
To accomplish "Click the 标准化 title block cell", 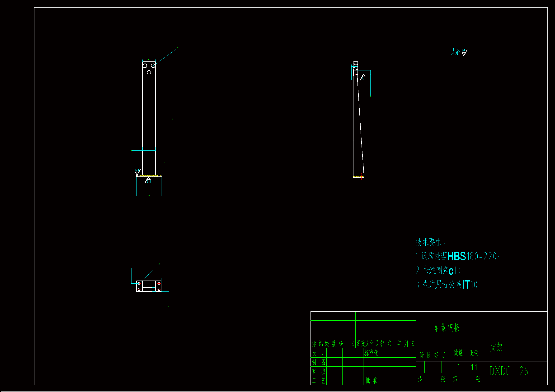I will tap(371, 353).
